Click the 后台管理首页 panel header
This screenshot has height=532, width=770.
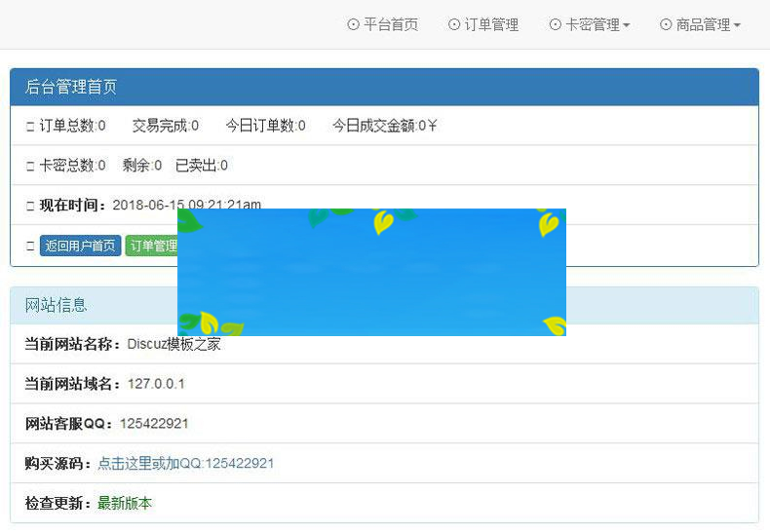coord(71,87)
